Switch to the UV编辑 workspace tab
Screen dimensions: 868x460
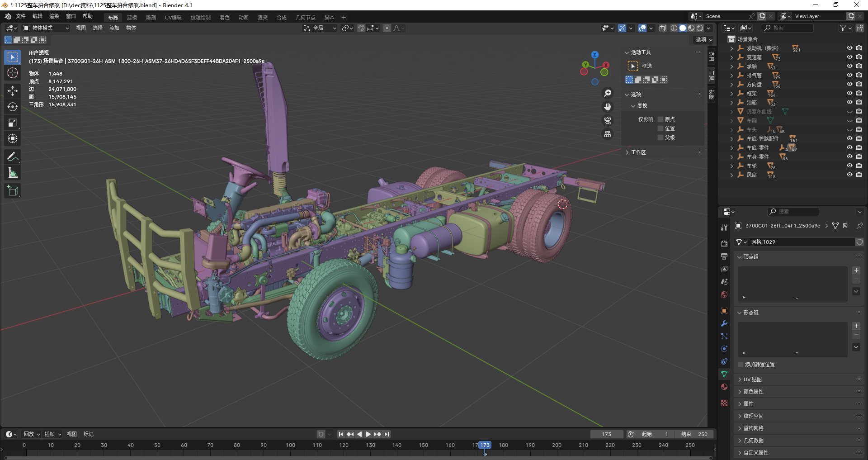coord(173,18)
